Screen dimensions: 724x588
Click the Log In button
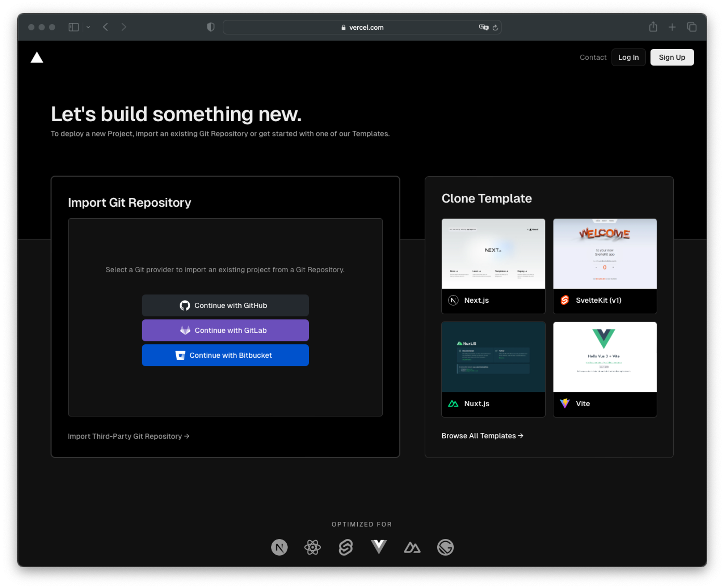tap(628, 57)
